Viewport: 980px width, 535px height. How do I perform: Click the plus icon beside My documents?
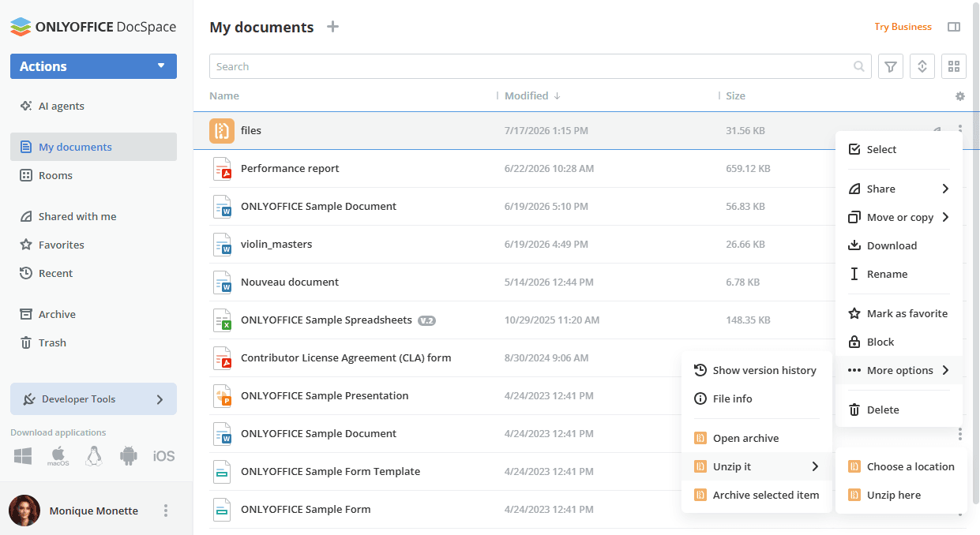point(333,27)
